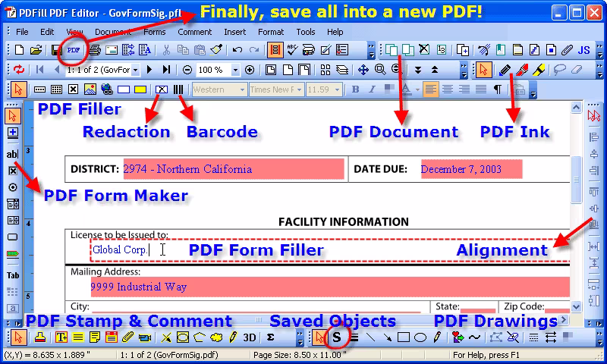Toggle align left text
Image resolution: width=607 pixels, height=364 pixels.
click(430, 89)
